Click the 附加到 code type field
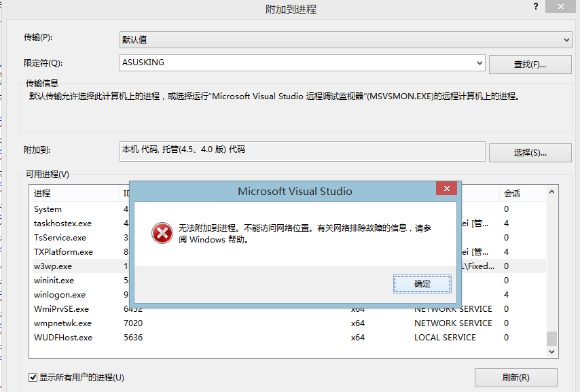 (x=302, y=152)
